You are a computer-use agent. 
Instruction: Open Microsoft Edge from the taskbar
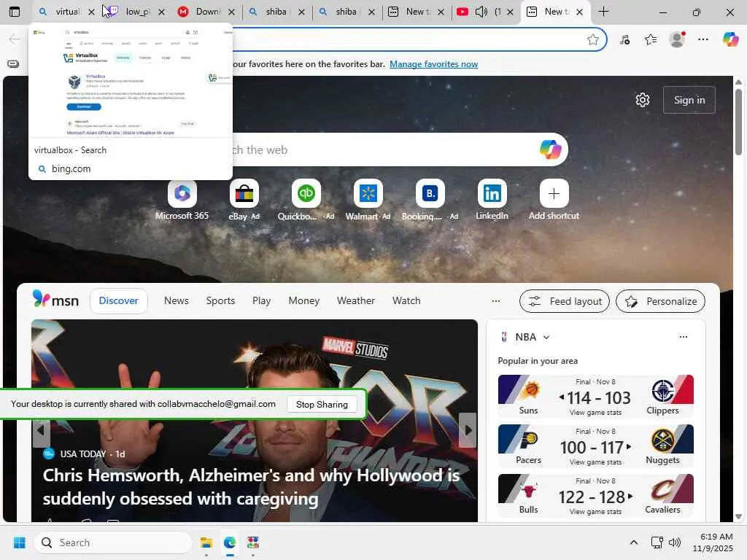coord(230,542)
